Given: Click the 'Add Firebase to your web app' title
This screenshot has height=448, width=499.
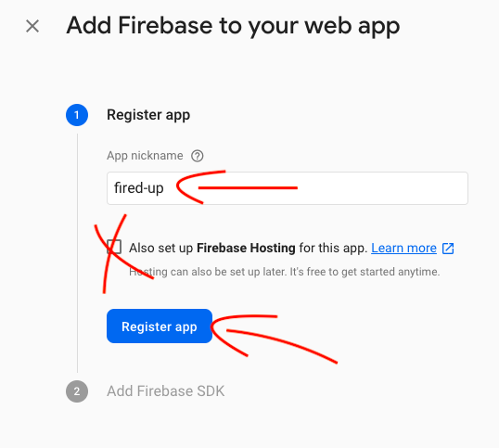Looking at the screenshot, I should (233, 26).
